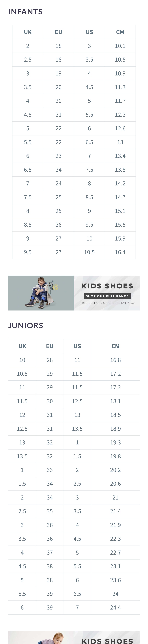Select the JUNIORS section heading

pyautogui.click(x=25, y=326)
